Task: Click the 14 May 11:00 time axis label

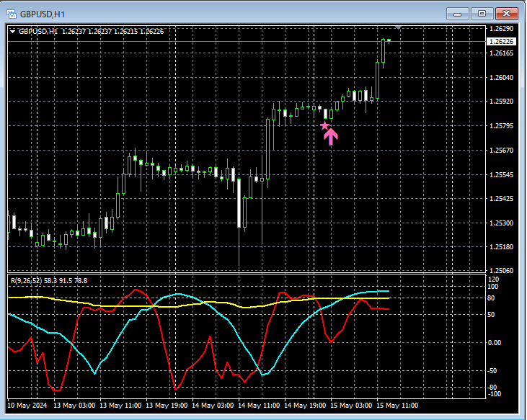Action: pyautogui.click(x=258, y=406)
